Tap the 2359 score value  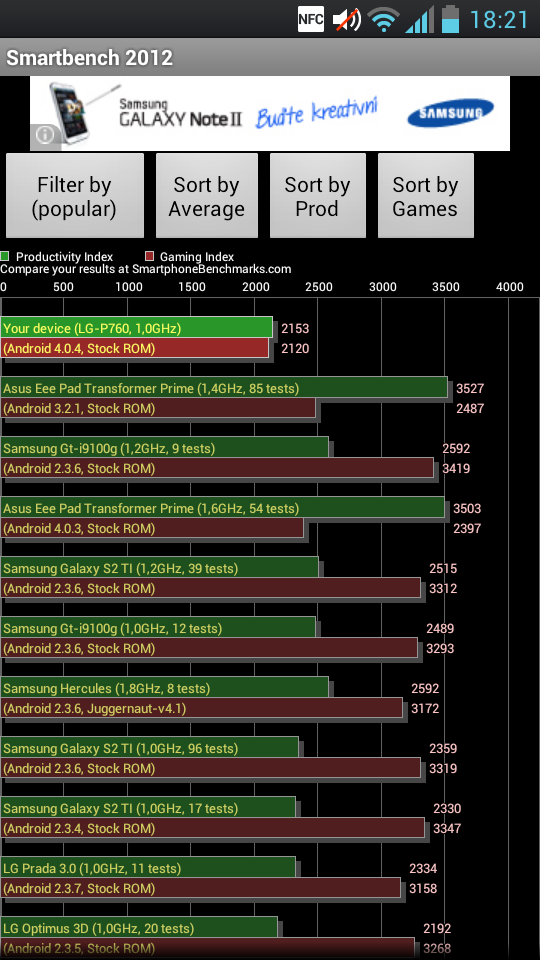[443, 748]
